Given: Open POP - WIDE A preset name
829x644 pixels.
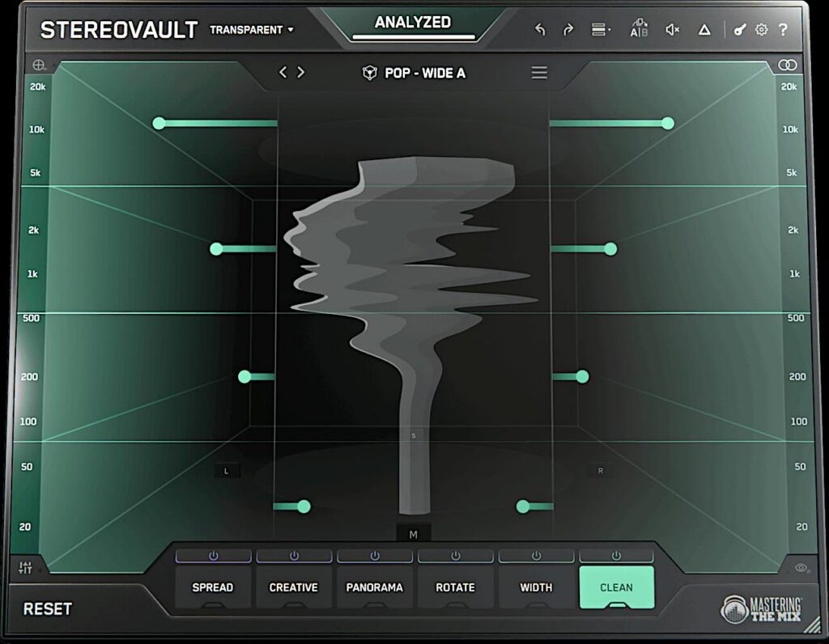Looking at the screenshot, I should (x=425, y=73).
